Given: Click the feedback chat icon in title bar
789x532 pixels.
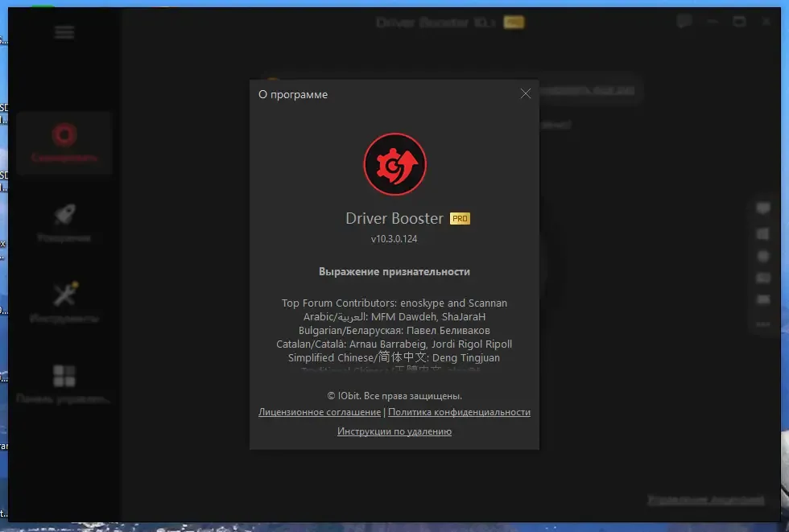Looking at the screenshot, I should tap(684, 22).
